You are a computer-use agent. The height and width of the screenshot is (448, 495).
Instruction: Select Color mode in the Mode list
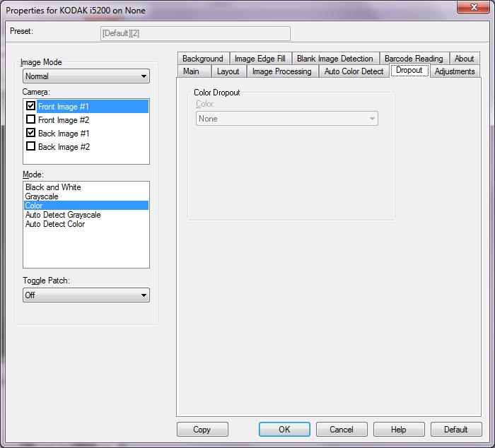[x=86, y=206]
